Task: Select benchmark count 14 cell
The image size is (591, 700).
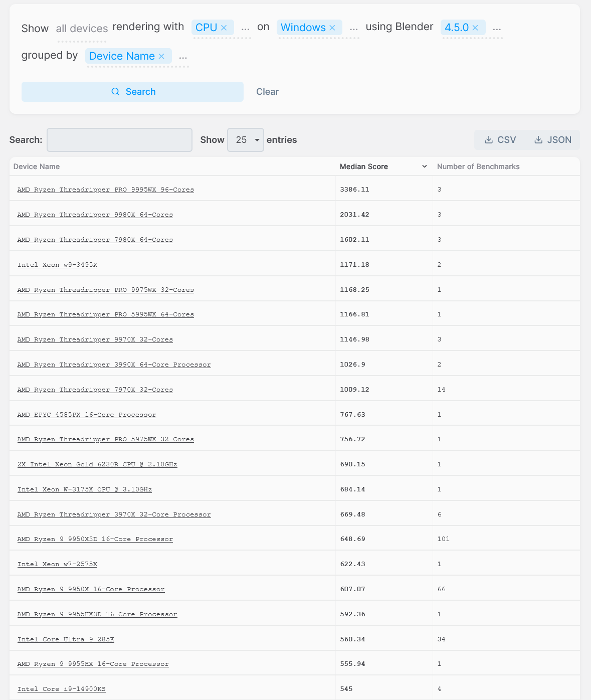Action: coord(506,390)
